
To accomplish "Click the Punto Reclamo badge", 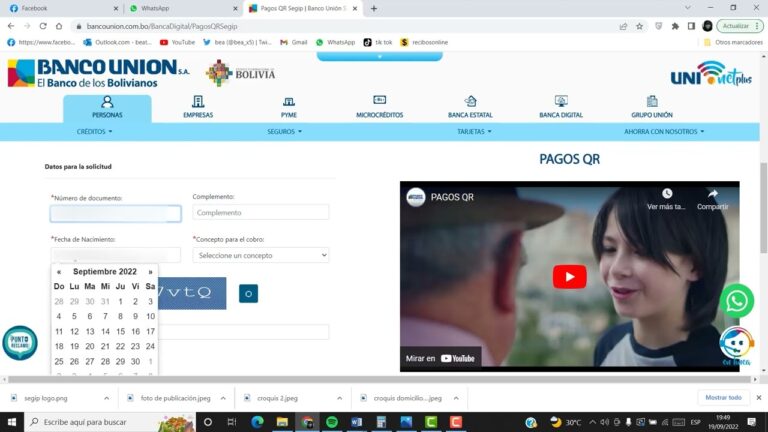I will (x=20, y=343).
